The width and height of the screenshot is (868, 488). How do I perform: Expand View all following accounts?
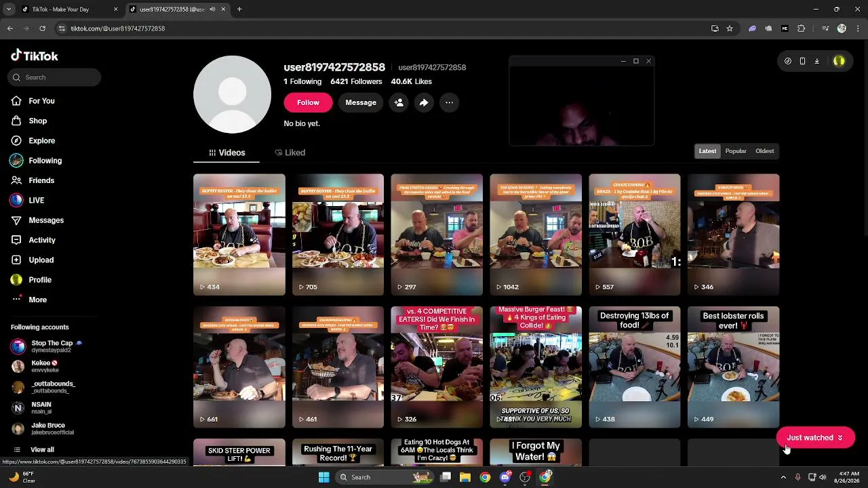tap(42, 449)
